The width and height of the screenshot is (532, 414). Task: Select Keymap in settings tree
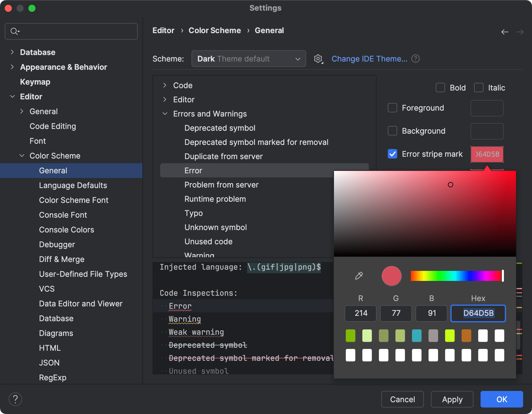tap(35, 82)
